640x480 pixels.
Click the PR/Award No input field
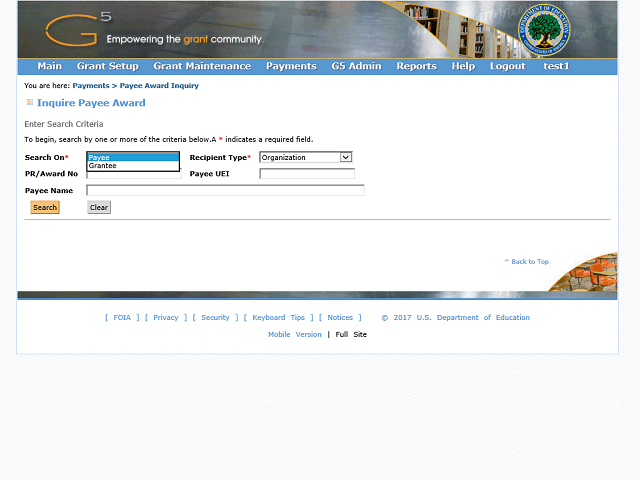pos(134,175)
